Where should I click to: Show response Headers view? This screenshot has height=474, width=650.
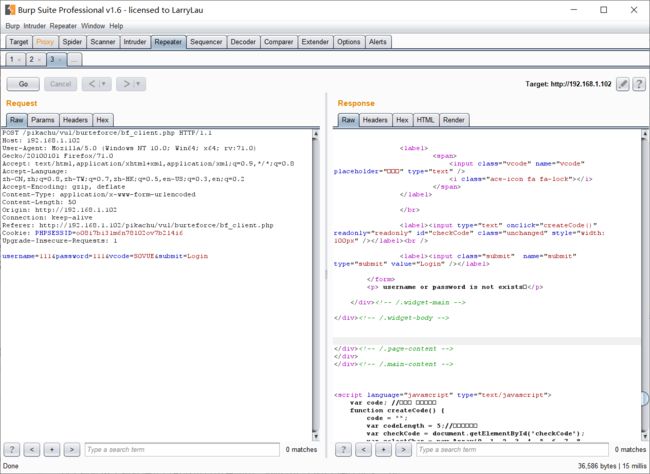coord(375,120)
